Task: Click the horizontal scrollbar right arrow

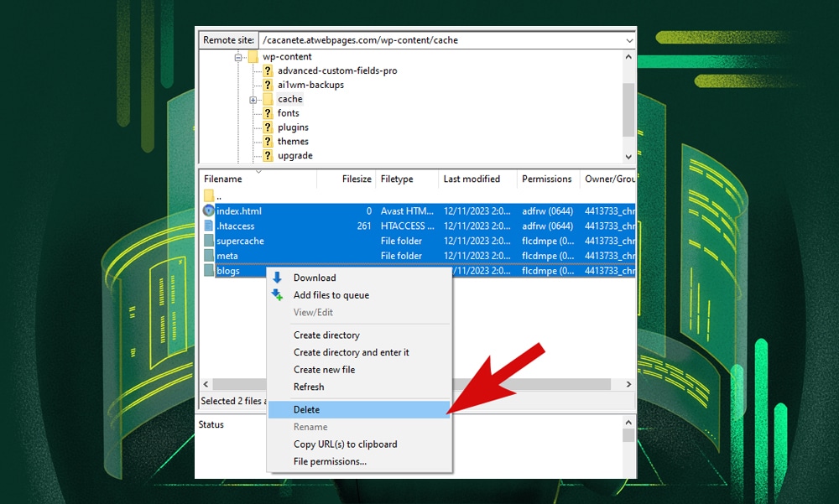Action: click(x=628, y=383)
